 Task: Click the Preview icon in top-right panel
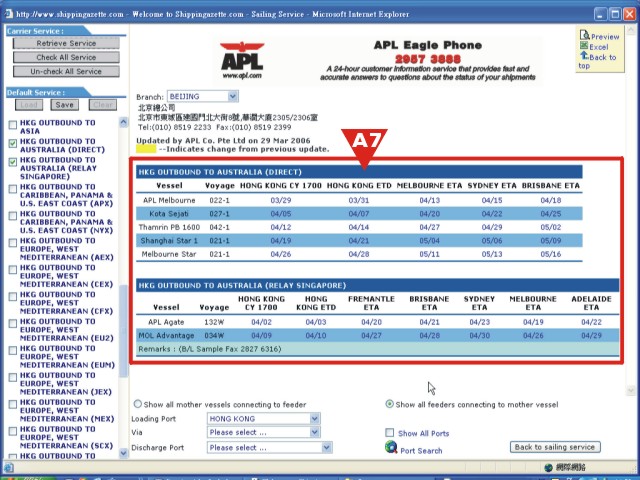tap(584, 36)
